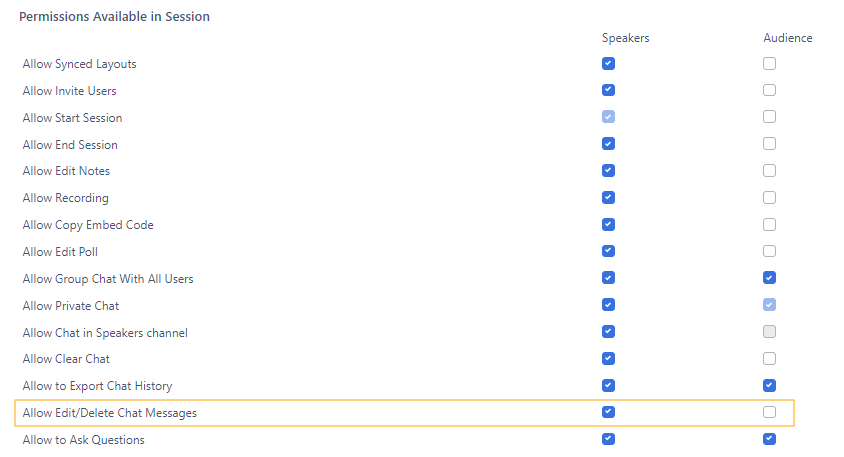Uncheck Speakers Allow Invite Users checkbox

click(608, 90)
